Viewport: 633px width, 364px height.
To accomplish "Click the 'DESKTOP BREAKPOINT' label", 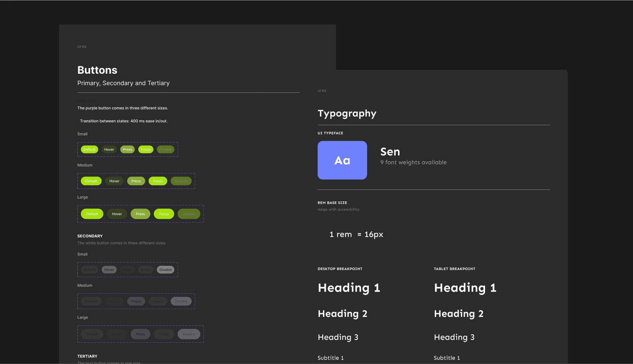I will click(340, 269).
